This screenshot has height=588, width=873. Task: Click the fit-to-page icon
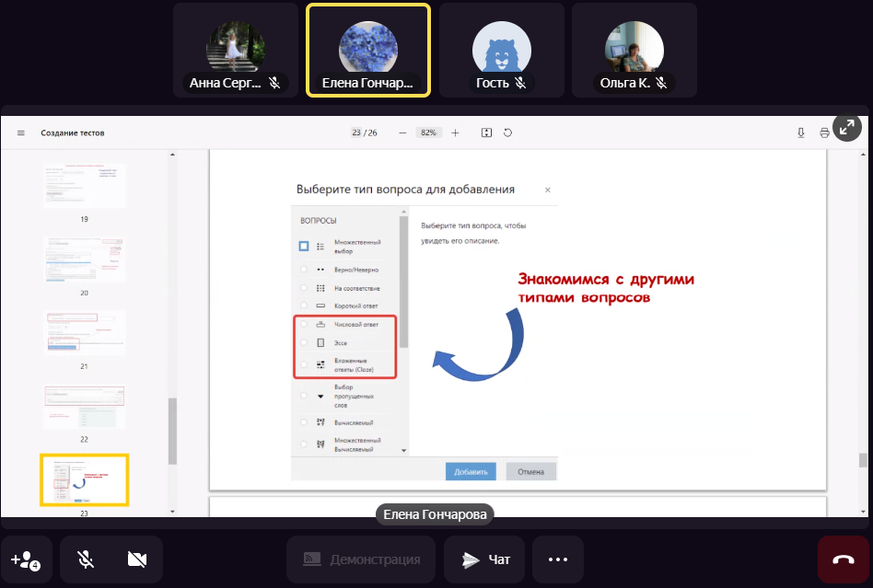coord(487,133)
